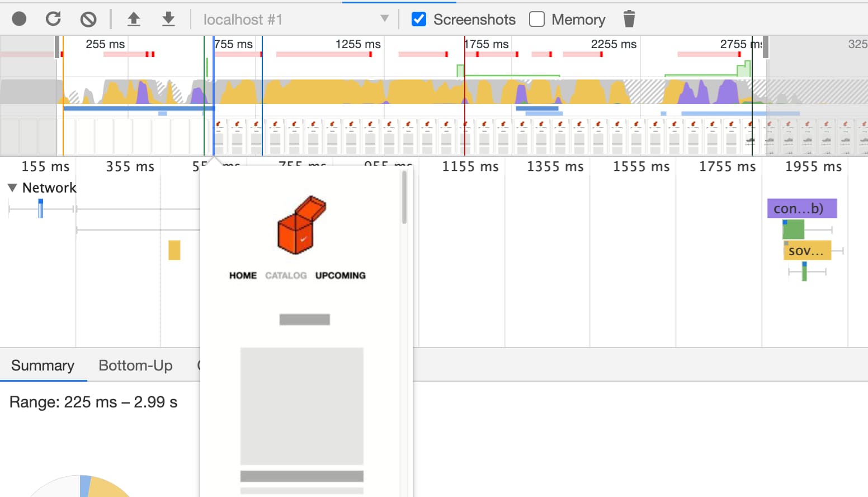Disable the Screenshots checkbox

pos(419,19)
